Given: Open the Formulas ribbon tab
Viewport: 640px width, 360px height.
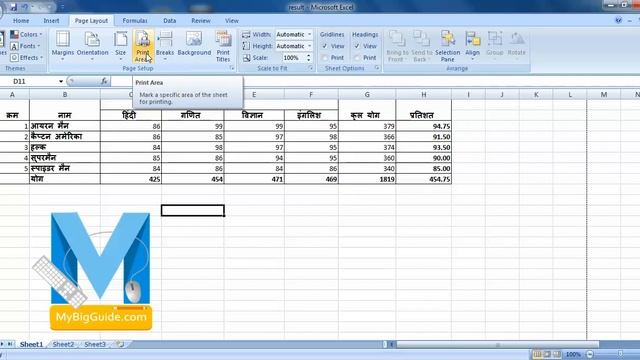Looking at the screenshot, I should click(135, 20).
